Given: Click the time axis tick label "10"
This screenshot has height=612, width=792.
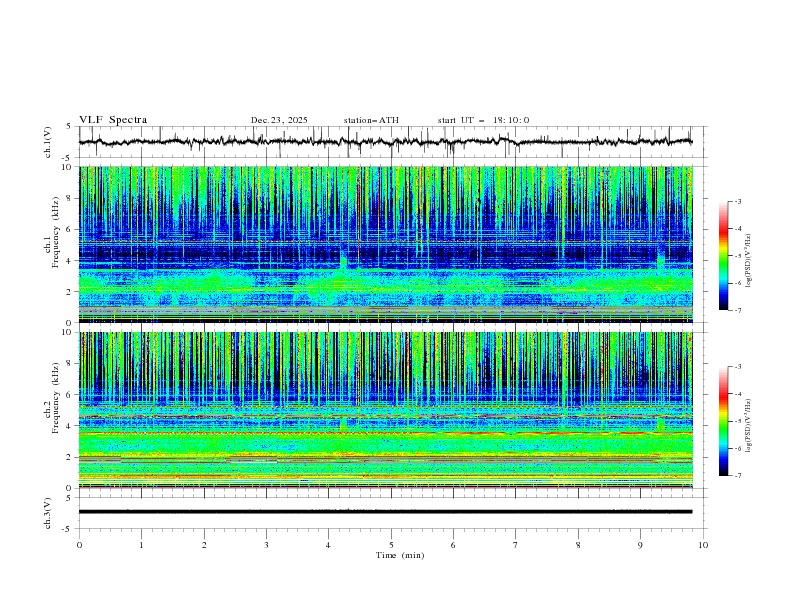Looking at the screenshot, I should pyautogui.click(x=703, y=545).
